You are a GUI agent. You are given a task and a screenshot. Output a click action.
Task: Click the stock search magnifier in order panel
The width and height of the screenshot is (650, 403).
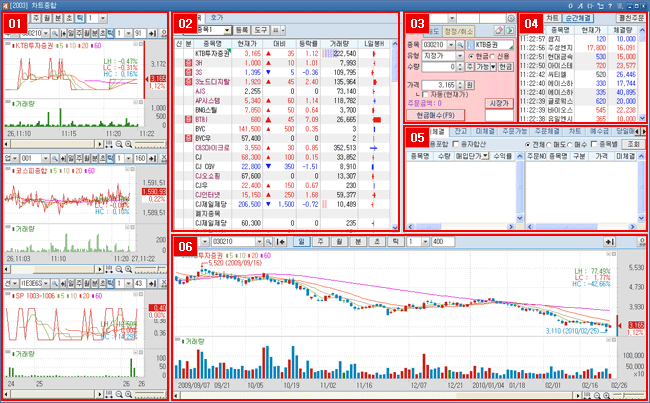(460, 45)
